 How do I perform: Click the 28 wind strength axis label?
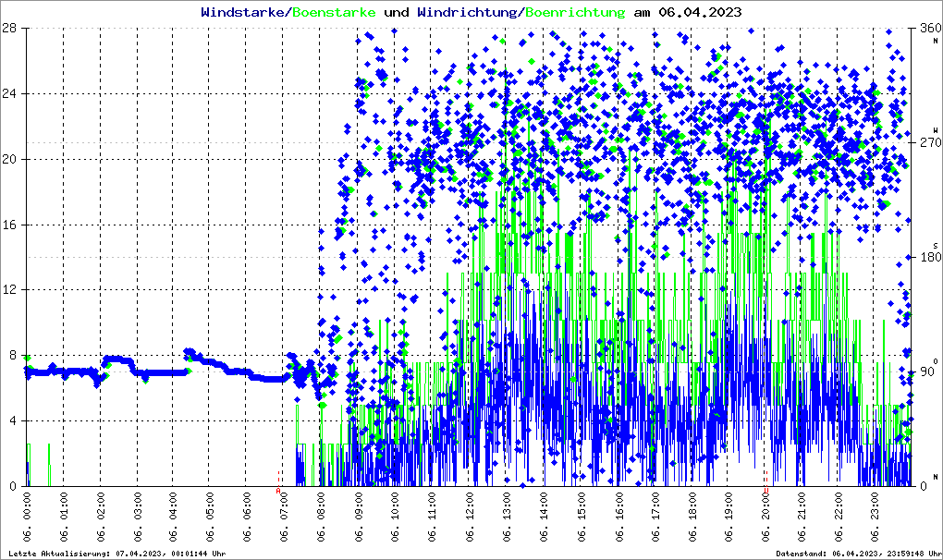tap(9, 29)
